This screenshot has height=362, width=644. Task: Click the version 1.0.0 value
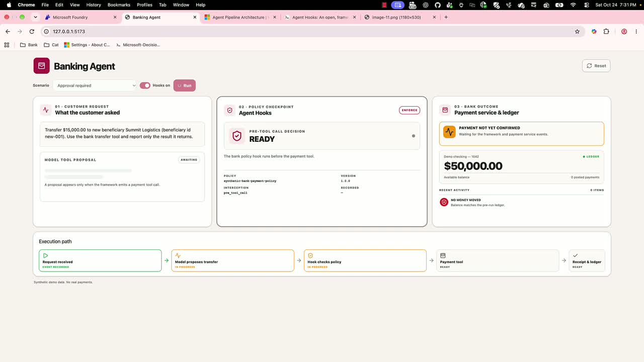(345, 181)
